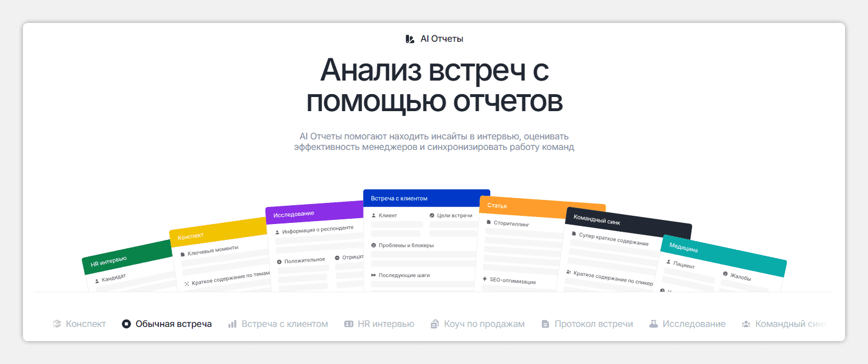
Task: Click the green HR интервью card header
Action: point(126,256)
